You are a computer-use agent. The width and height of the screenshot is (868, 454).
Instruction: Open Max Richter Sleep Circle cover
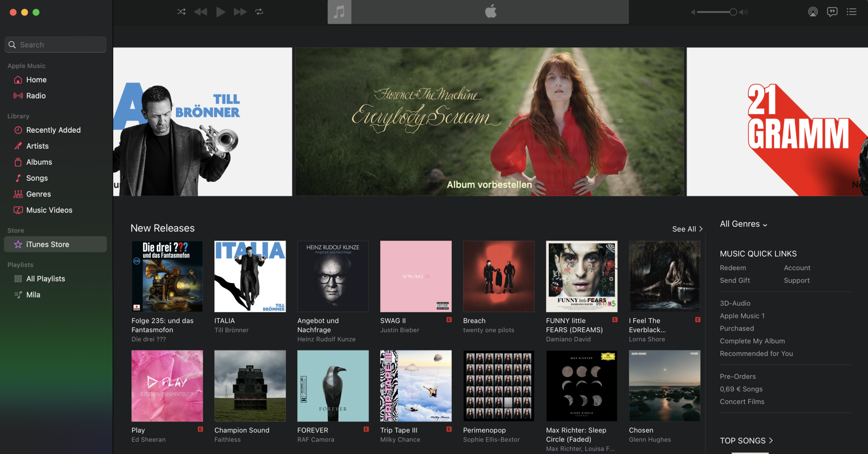pos(582,386)
